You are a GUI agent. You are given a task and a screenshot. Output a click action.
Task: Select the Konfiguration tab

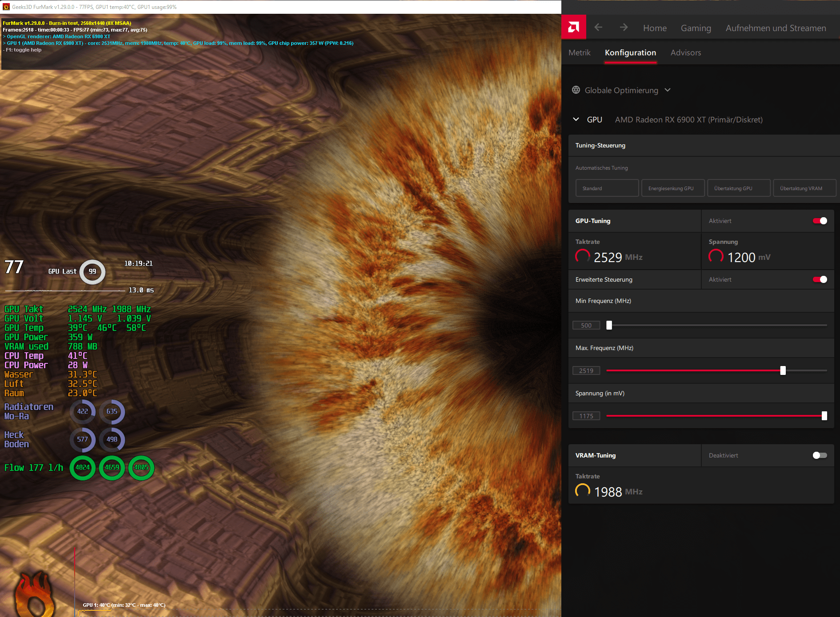pos(630,52)
